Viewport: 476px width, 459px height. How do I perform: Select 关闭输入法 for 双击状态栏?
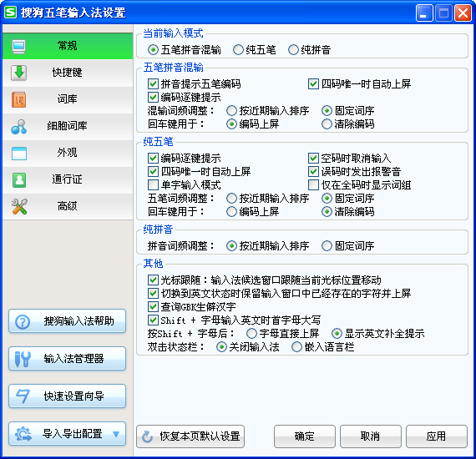221,346
